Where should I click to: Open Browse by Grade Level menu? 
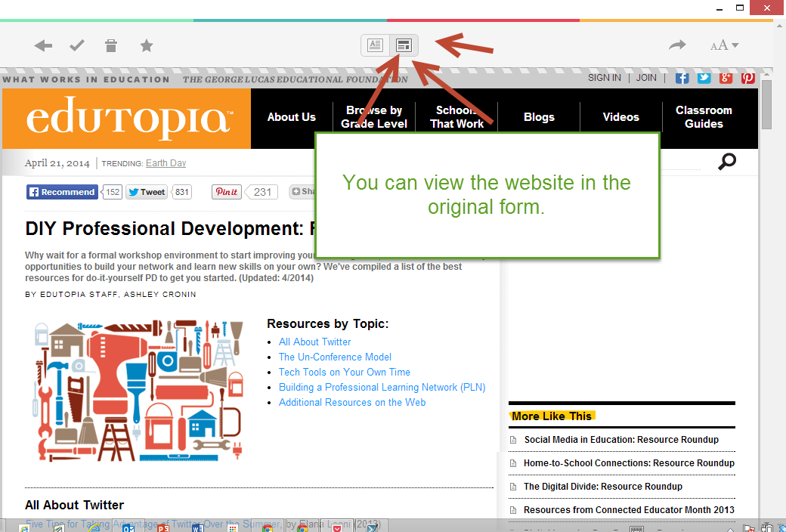point(374,117)
